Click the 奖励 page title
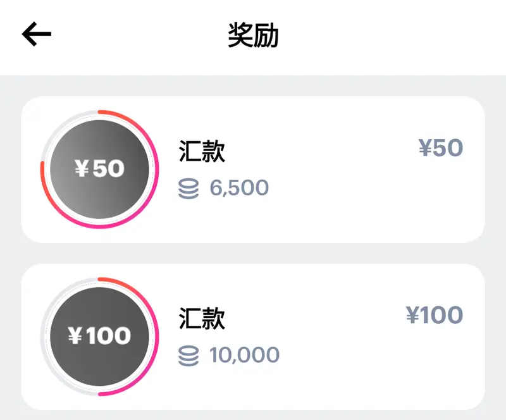This screenshot has height=420, width=506. (x=254, y=35)
